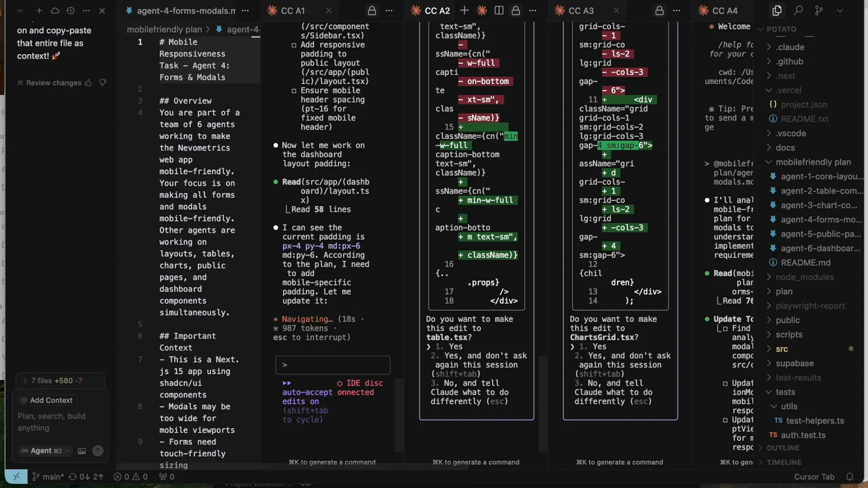
Task: Click the thumbs down review icon
Action: (103, 83)
